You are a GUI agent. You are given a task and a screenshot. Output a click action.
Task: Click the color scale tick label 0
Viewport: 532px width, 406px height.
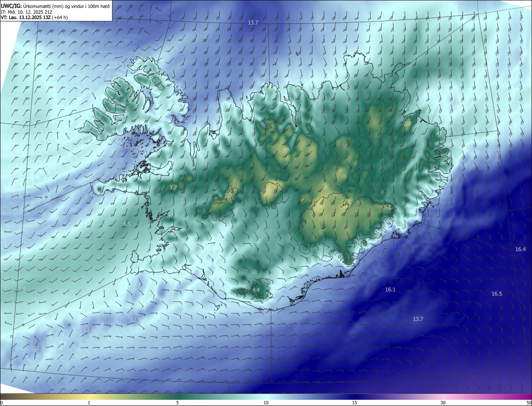coord(2,403)
